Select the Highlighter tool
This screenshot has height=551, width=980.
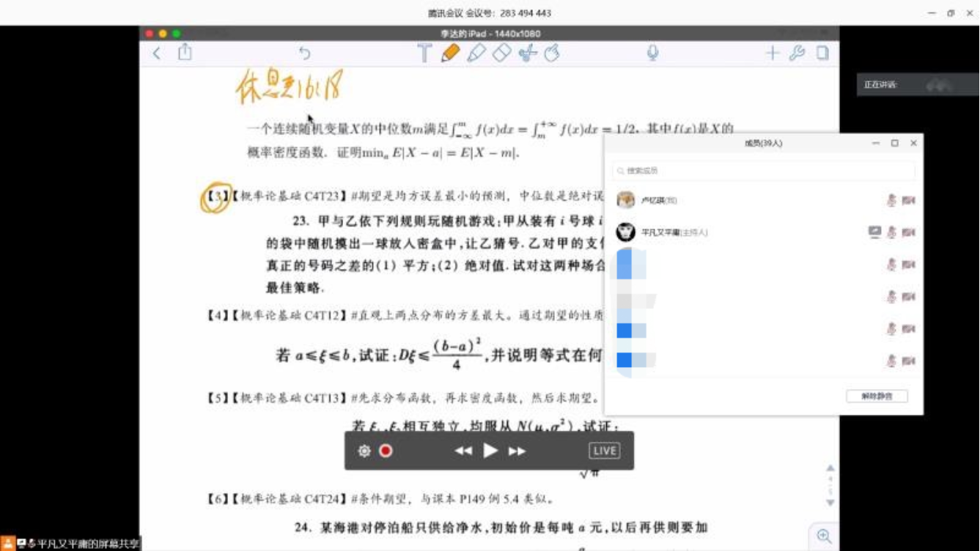coord(476,53)
